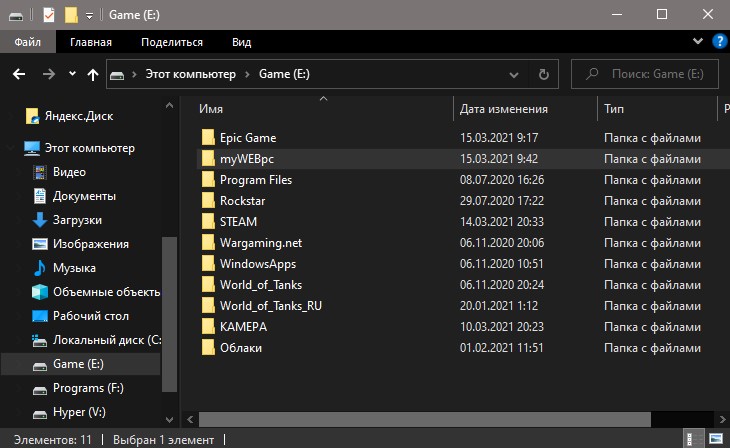This screenshot has width=730, height=448.
Task: Click Game (E:) breadcrumb in the address bar
Action: (x=284, y=74)
